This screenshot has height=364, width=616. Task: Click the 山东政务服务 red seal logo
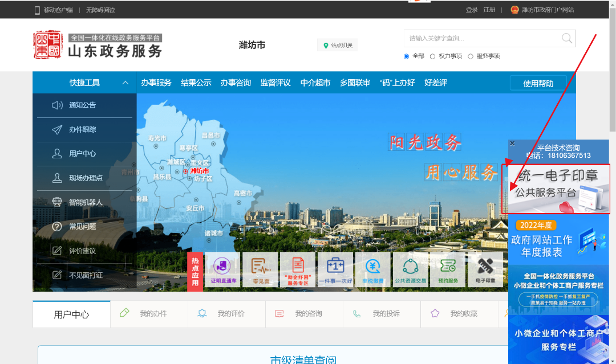tap(47, 44)
